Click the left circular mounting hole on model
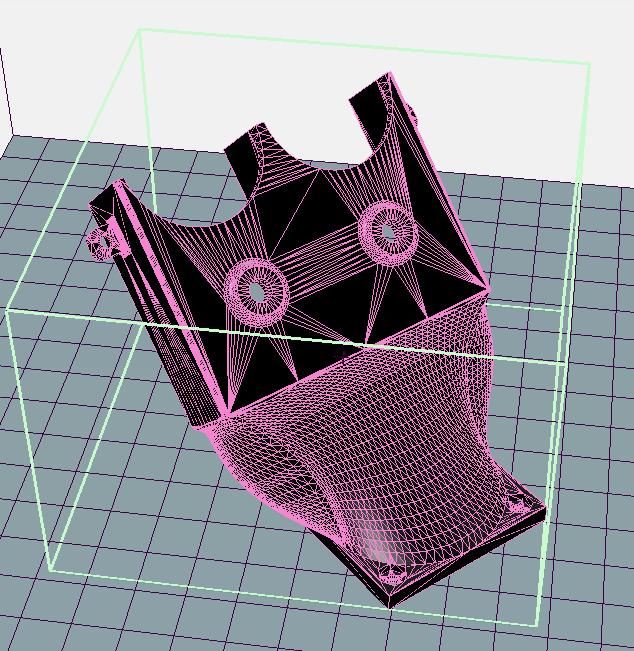The height and width of the screenshot is (651, 634). click(x=257, y=291)
